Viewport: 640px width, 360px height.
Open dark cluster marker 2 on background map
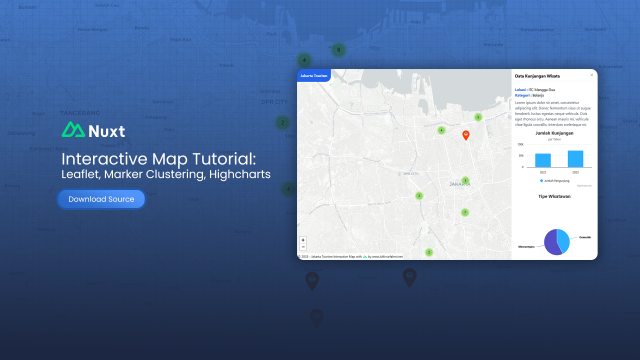click(x=282, y=122)
